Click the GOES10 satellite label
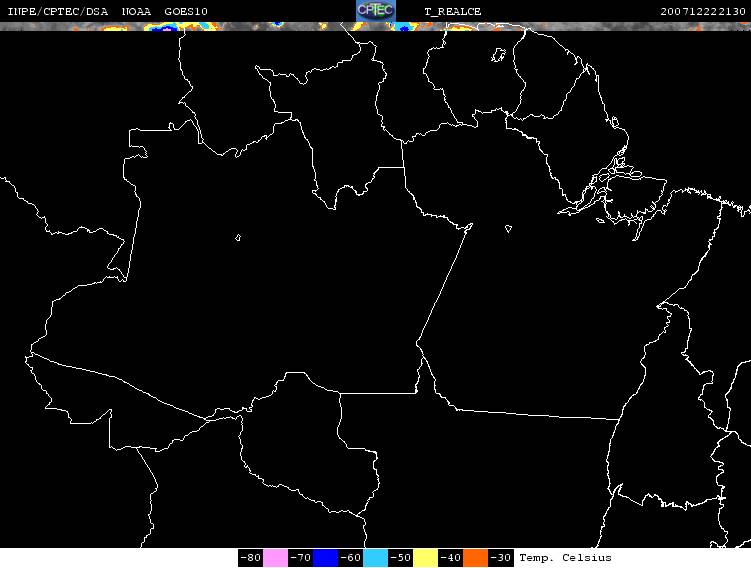 [186, 11]
